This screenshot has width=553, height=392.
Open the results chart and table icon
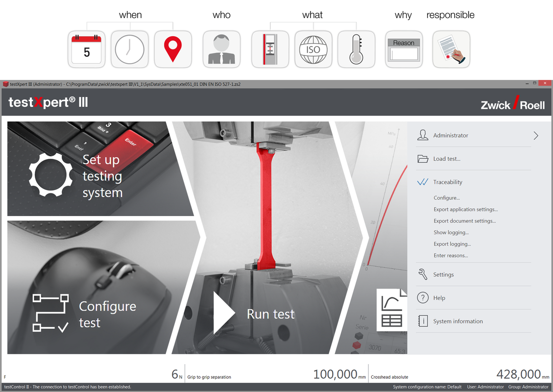tap(391, 310)
